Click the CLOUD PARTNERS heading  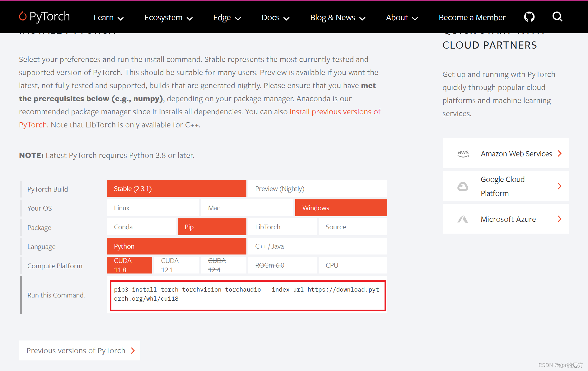pos(490,45)
